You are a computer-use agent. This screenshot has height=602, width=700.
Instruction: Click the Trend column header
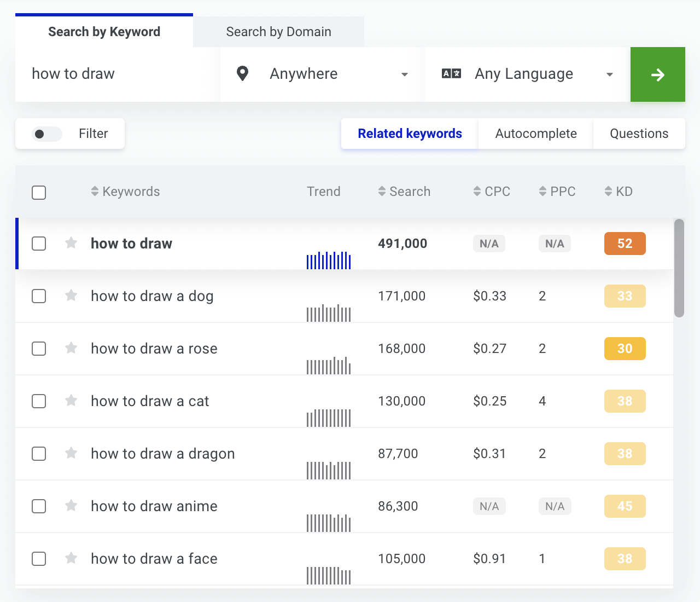323,191
